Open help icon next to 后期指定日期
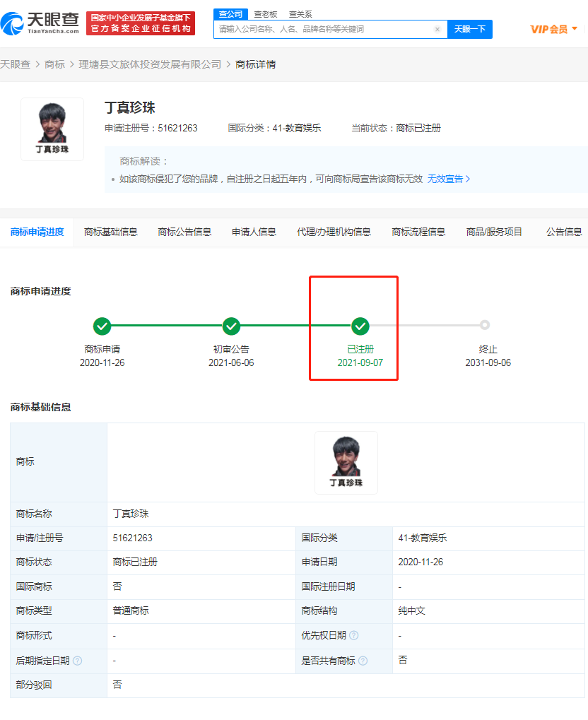The width and height of the screenshot is (588, 720). click(77, 661)
